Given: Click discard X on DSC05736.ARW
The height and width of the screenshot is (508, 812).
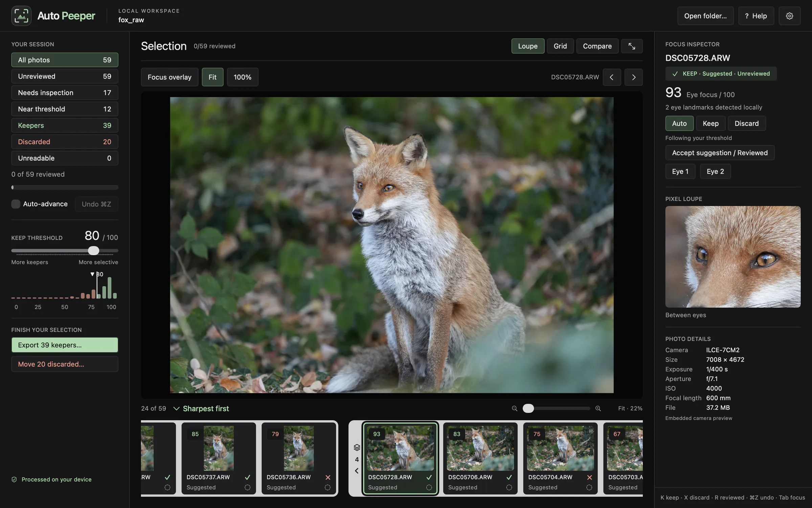Looking at the screenshot, I should (328, 477).
